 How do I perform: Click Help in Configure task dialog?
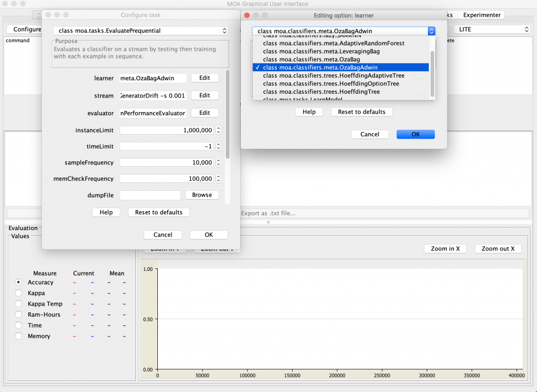(106, 212)
